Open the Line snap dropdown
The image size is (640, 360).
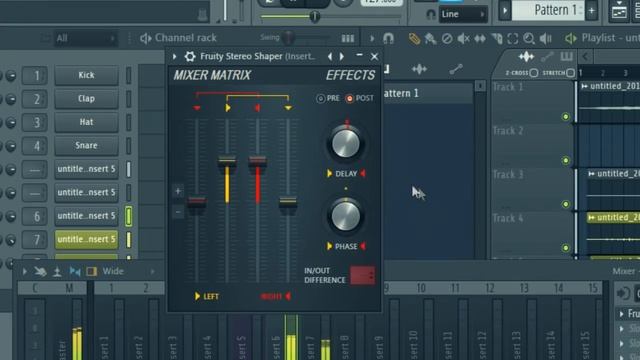coord(462,14)
